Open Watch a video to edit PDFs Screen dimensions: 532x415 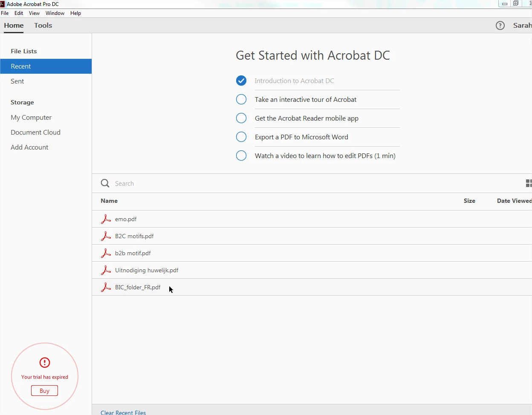[x=325, y=156]
